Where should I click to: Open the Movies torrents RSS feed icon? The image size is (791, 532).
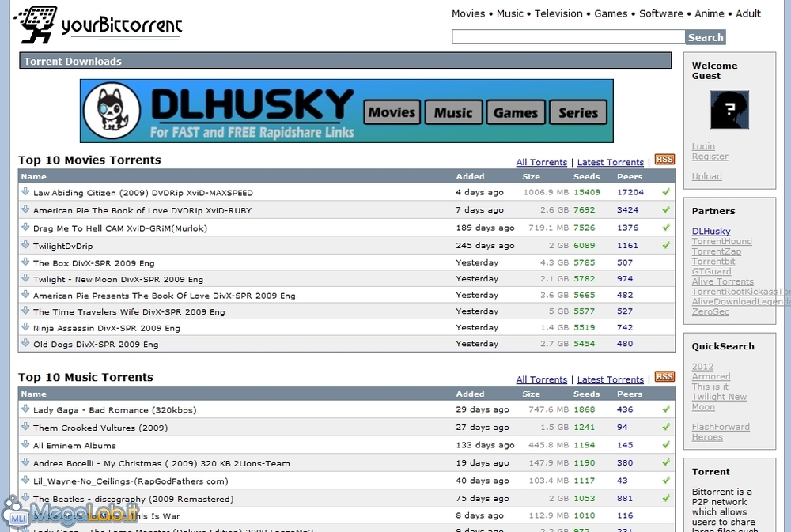pyautogui.click(x=664, y=160)
